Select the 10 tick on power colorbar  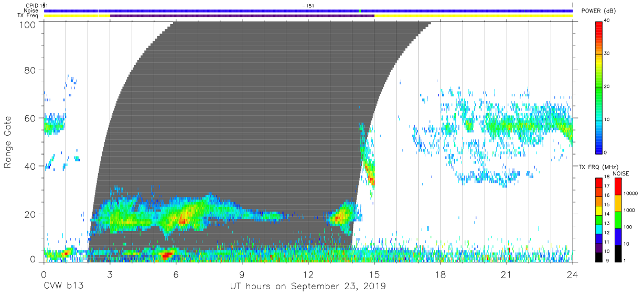[607, 119]
